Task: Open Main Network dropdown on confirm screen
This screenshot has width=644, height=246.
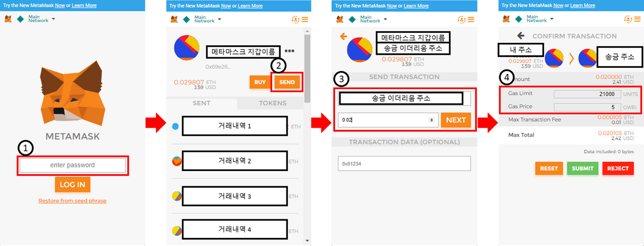Action: click(x=540, y=19)
